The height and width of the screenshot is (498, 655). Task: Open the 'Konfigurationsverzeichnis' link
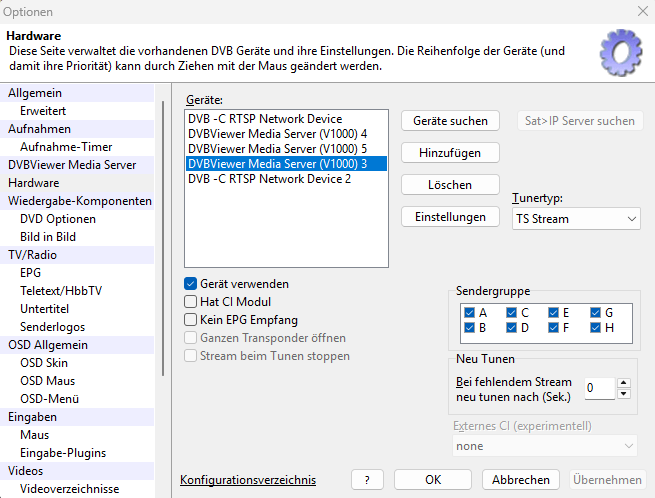(247, 480)
